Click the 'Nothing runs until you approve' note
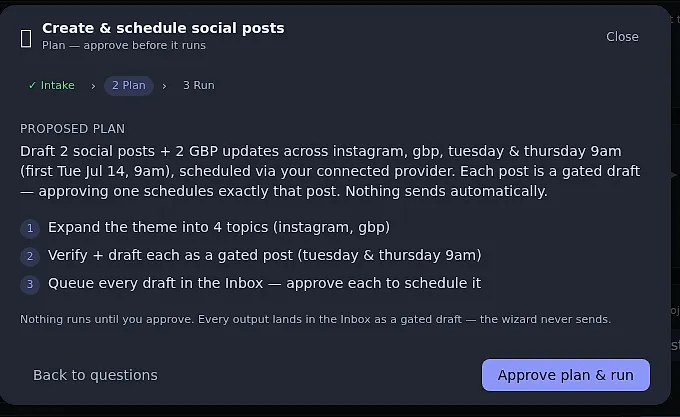This screenshot has width=680, height=417. pos(315,319)
